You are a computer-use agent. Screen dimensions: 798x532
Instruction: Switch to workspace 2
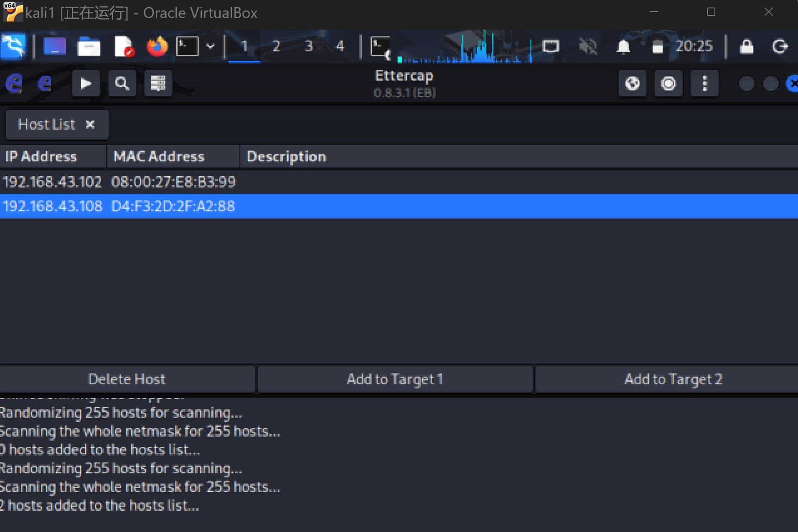276,46
